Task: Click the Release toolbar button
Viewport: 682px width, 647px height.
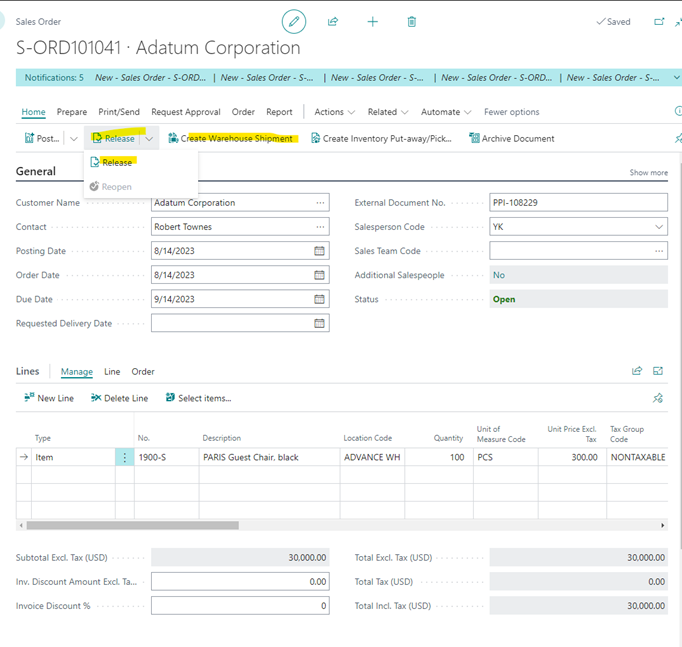Action: coord(114,138)
